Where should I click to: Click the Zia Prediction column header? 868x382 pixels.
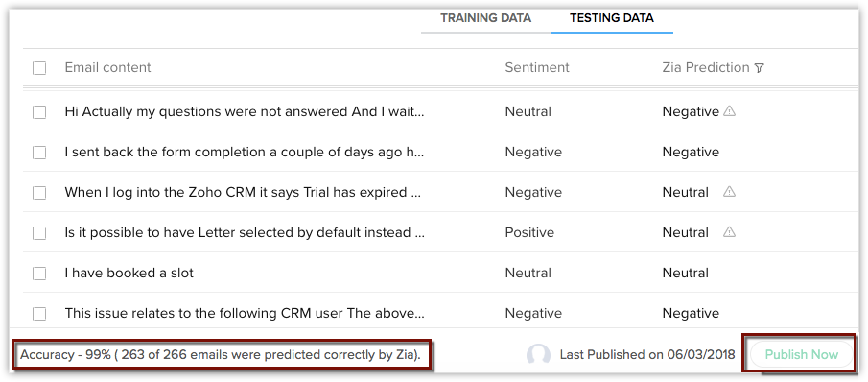coord(706,67)
